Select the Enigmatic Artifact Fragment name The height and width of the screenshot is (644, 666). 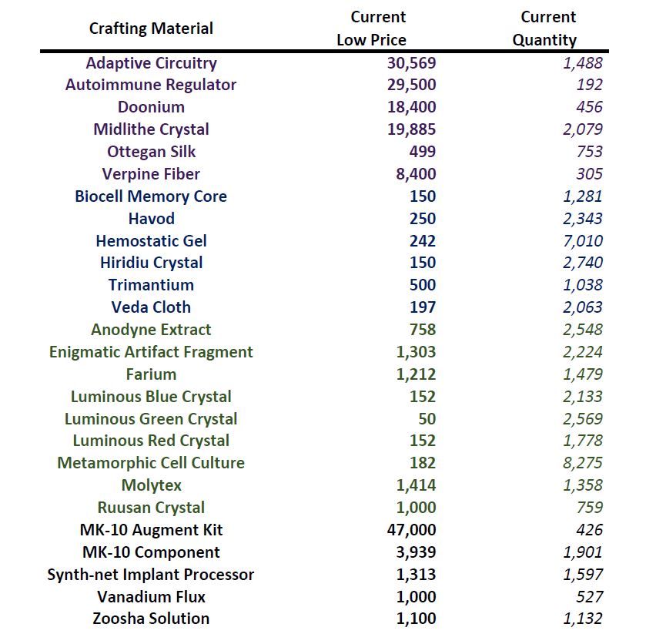(x=151, y=352)
